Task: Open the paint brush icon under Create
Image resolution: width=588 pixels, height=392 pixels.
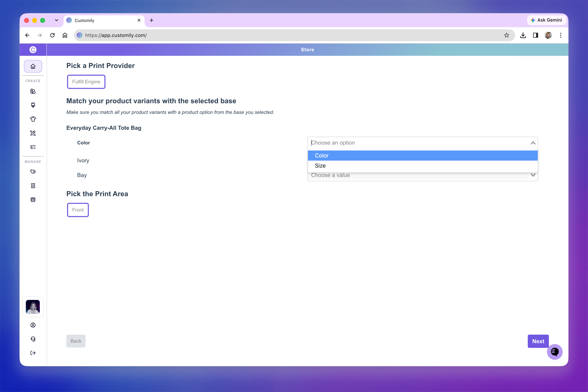Action: (x=33, y=105)
